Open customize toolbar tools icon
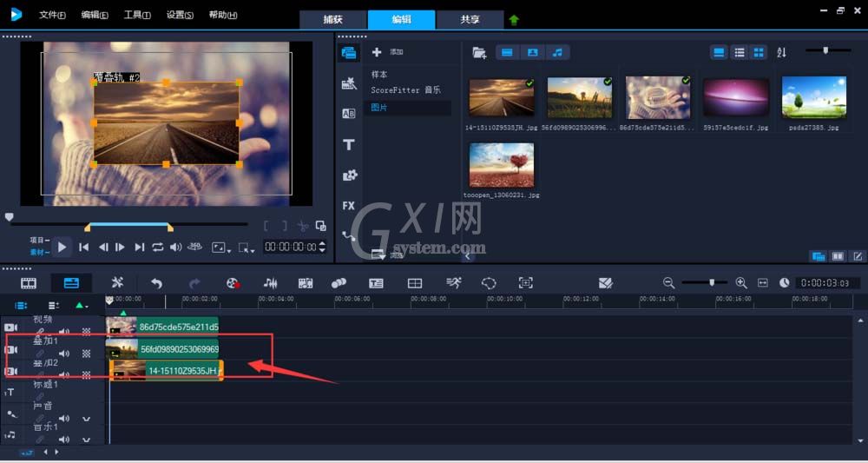The width and height of the screenshot is (868, 463). 117,283
